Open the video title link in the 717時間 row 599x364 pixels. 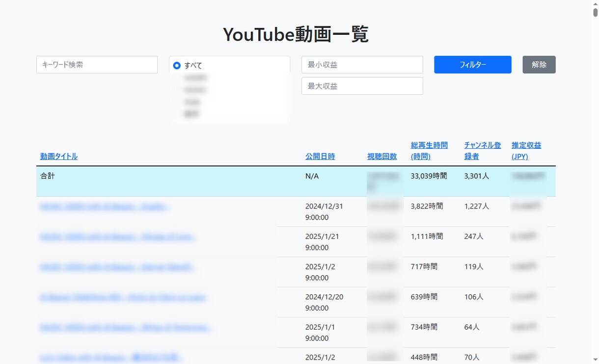[117, 268]
